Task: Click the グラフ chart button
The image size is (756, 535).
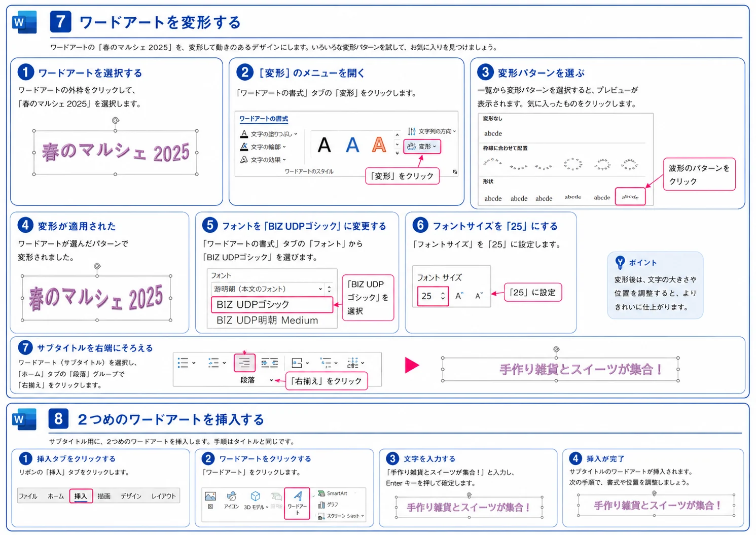Action: 328,505
